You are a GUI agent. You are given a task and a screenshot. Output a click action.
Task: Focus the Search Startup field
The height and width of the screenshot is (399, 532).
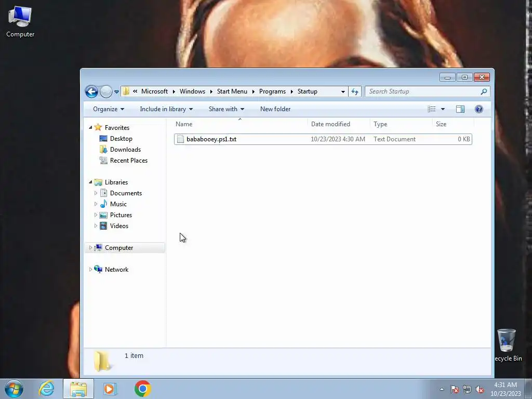[428, 91]
